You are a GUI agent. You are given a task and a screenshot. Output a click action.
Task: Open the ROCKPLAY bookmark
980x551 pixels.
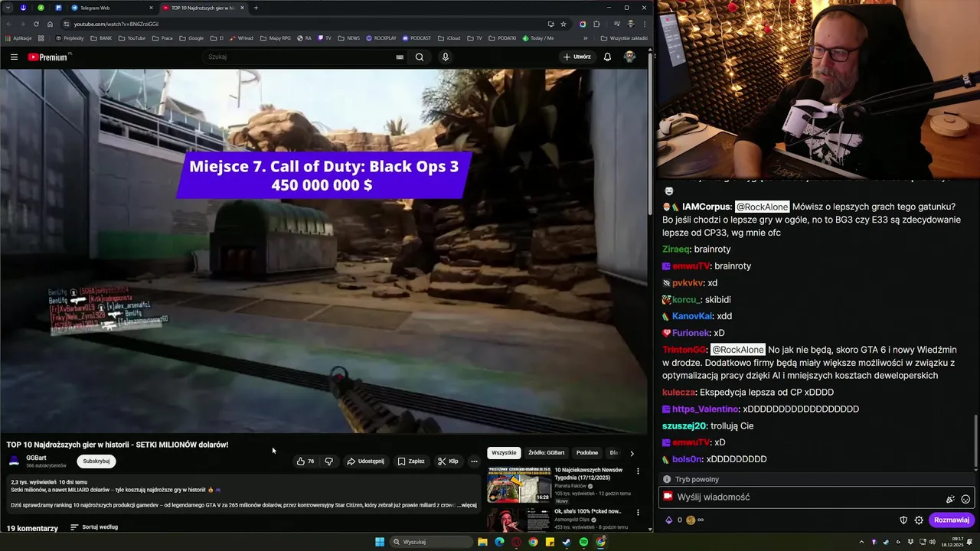pyautogui.click(x=381, y=38)
